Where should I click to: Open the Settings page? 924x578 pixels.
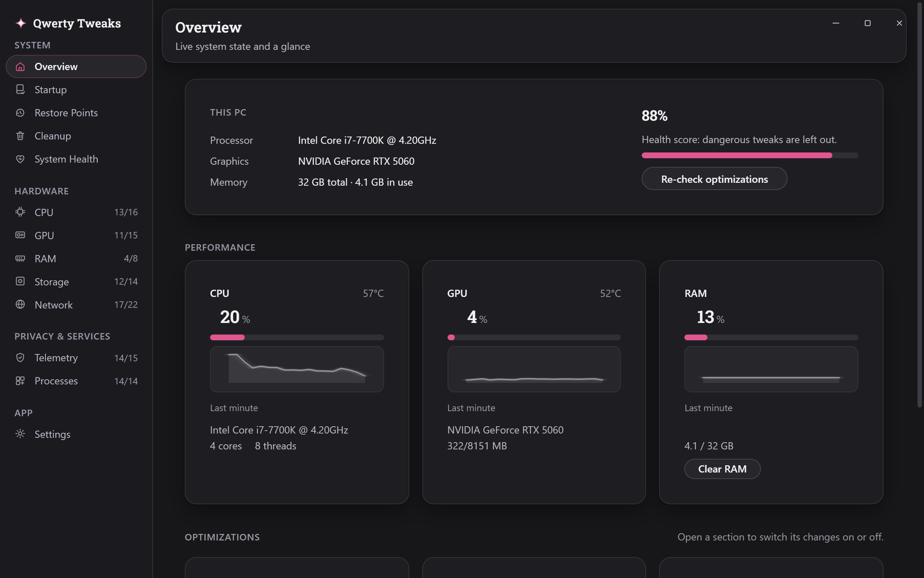76,434
